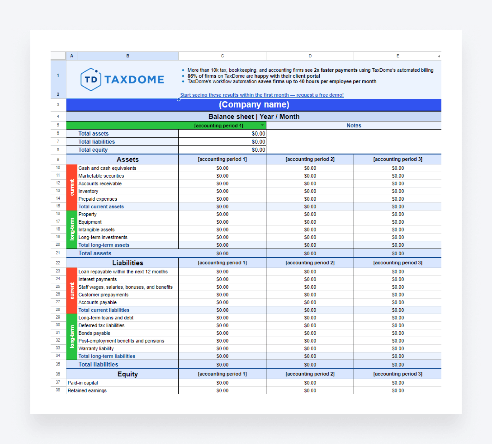The height and width of the screenshot is (448, 492).
Task: Select column A header
Action: tap(72, 56)
